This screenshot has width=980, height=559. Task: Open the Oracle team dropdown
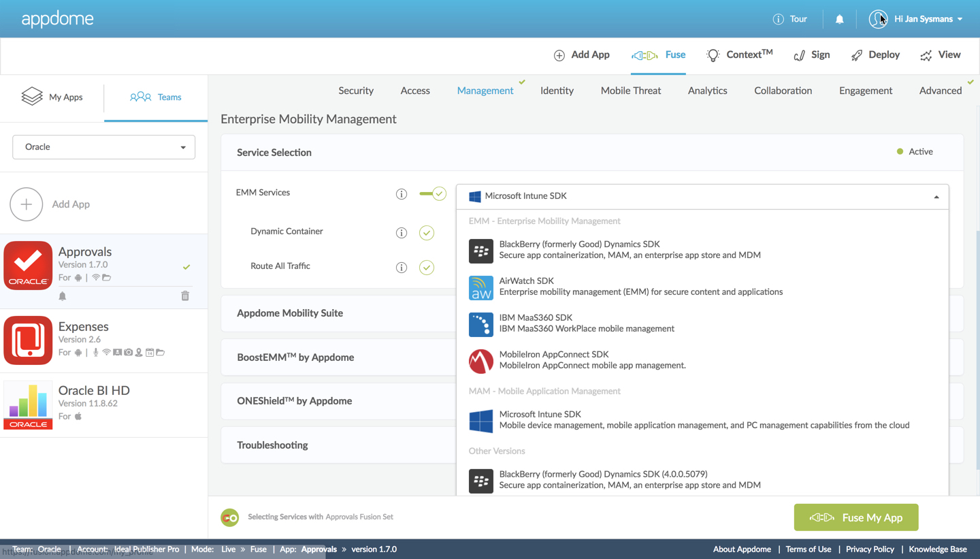tap(104, 147)
